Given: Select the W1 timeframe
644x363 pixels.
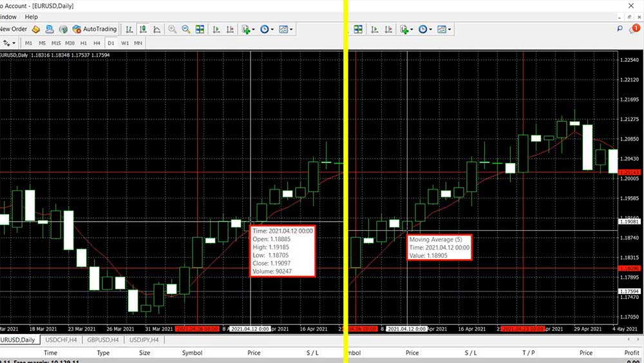Looking at the screenshot, I should 125,43.
